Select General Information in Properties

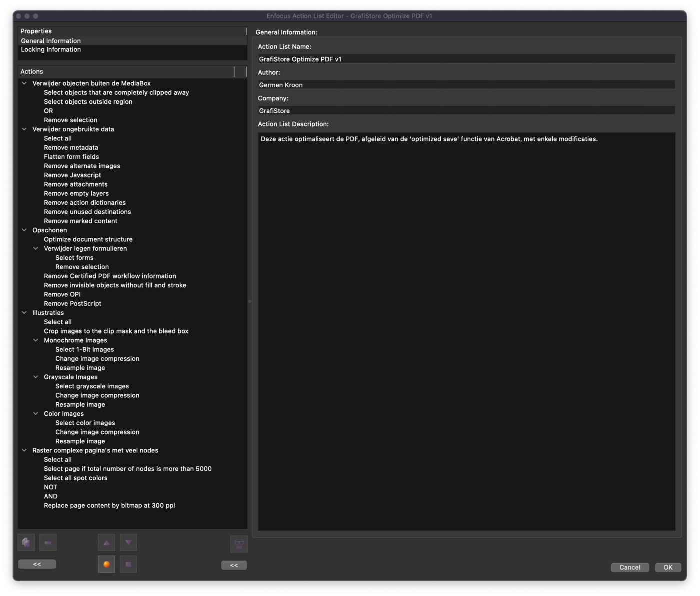pos(133,41)
